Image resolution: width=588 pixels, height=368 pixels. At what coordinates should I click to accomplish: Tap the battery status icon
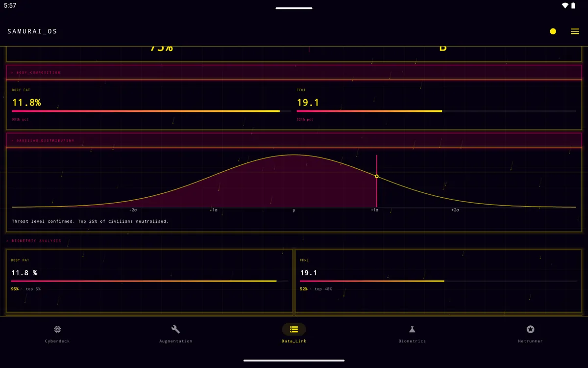pos(573,5)
